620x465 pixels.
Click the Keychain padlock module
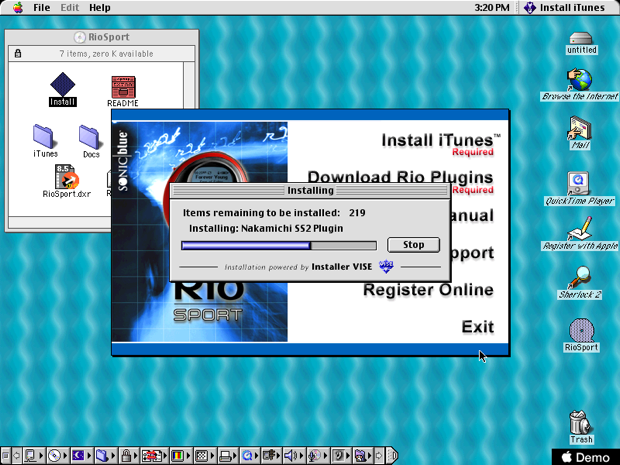126,456
